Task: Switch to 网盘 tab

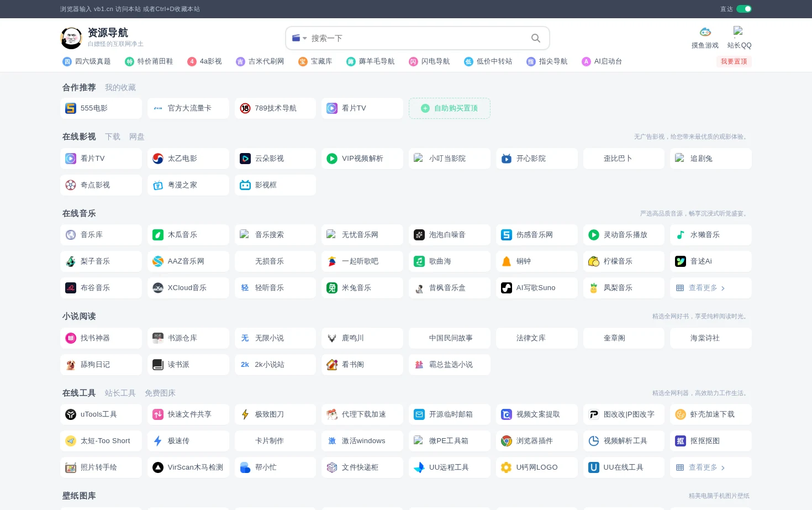Action: [x=137, y=136]
